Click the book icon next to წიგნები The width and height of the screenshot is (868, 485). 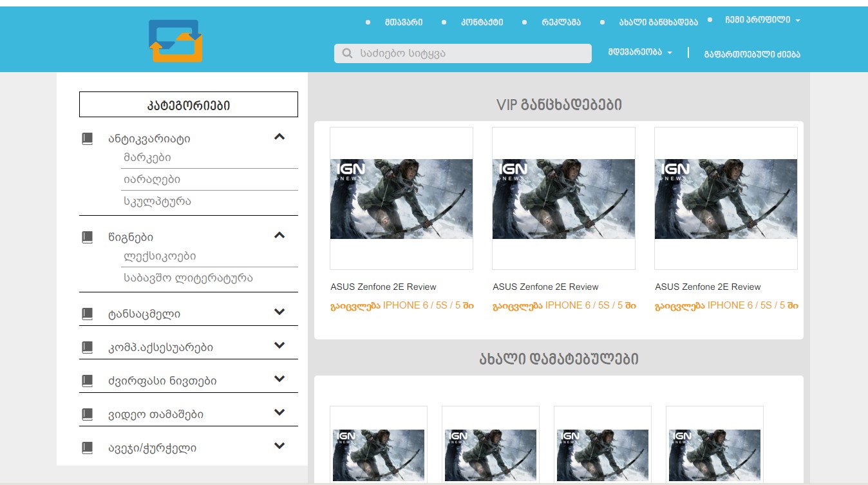88,237
